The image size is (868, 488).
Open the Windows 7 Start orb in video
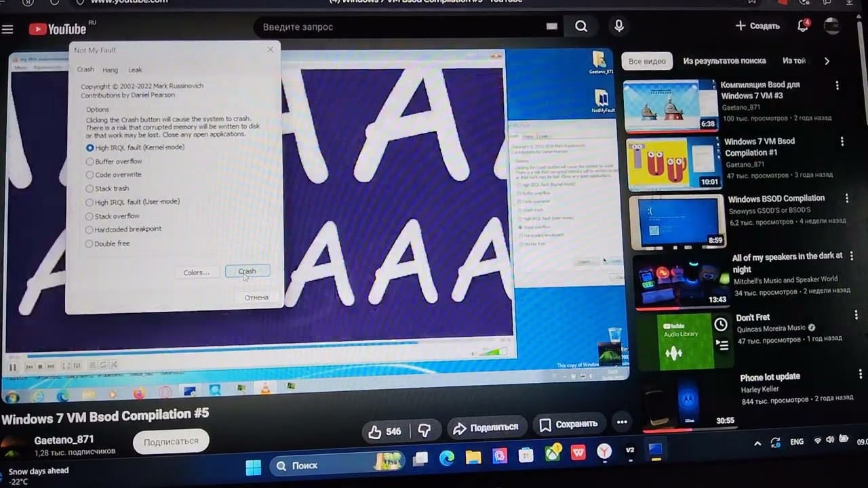click(x=12, y=397)
